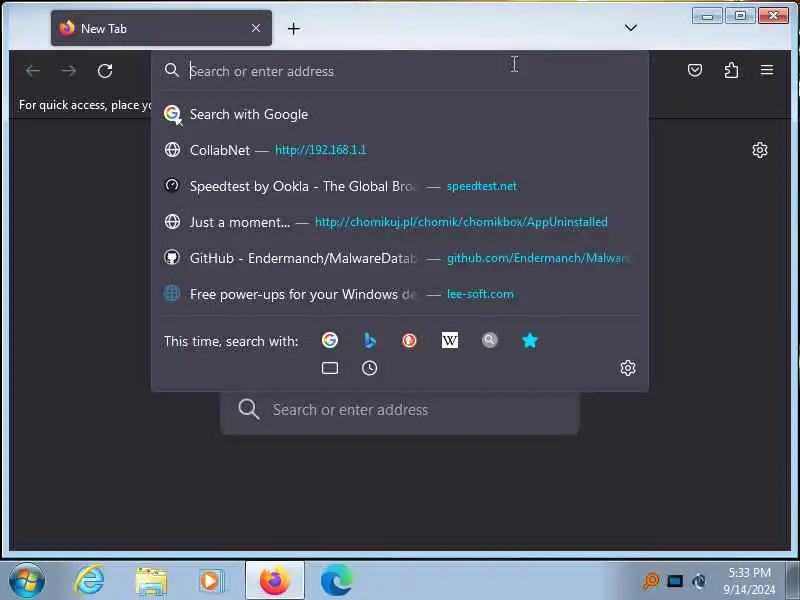This screenshot has height=600, width=800.
Task: Select the New Tab tab
Action: point(161,28)
